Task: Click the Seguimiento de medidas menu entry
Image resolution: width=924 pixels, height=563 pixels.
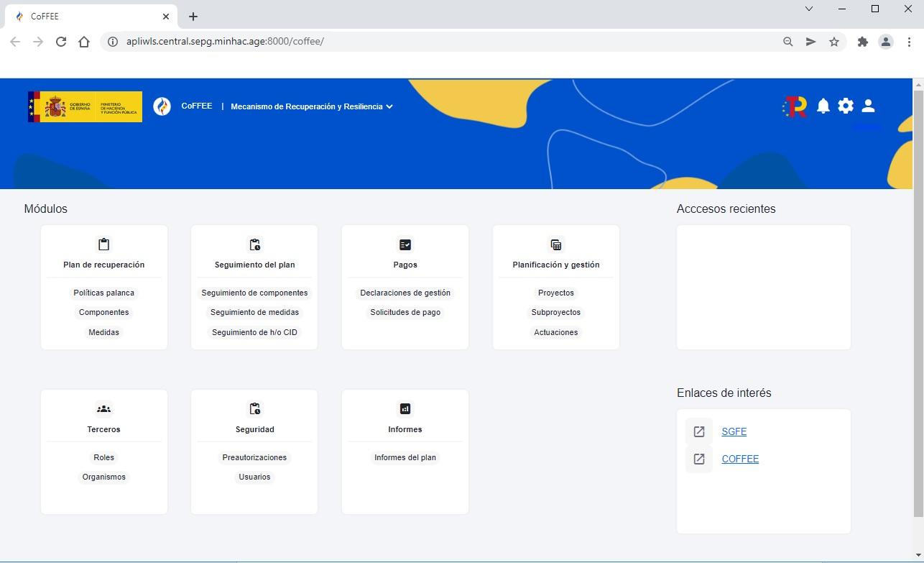Action: [x=254, y=312]
